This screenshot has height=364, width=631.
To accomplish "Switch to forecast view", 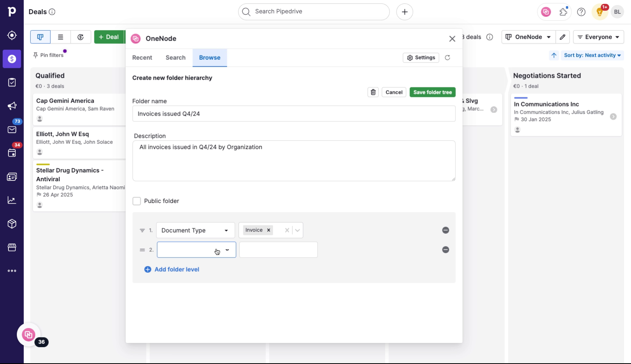I will point(81,37).
